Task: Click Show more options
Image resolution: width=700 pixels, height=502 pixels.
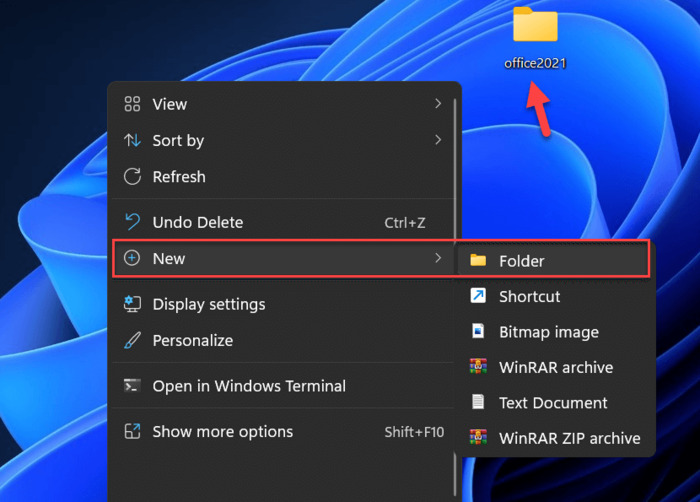Action: (x=222, y=432)
